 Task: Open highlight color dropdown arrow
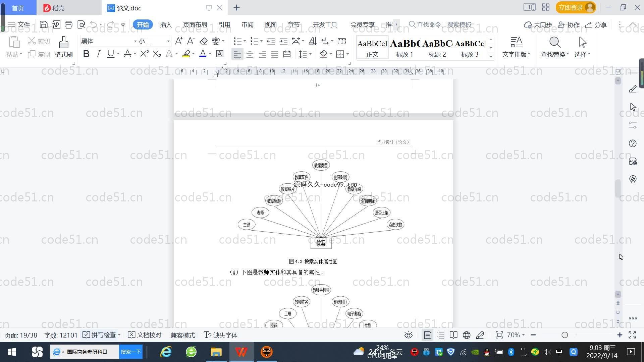(194, 54)
